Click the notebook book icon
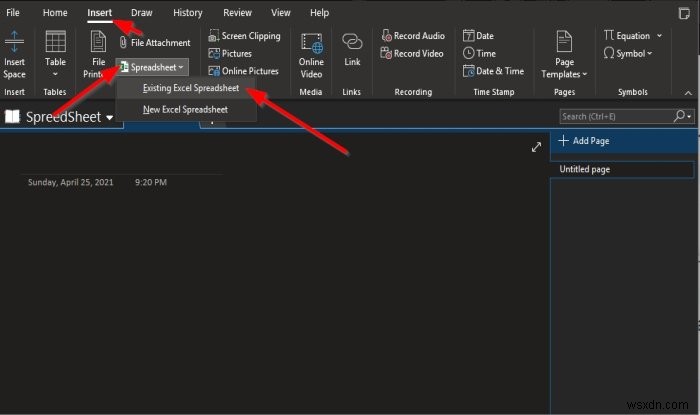The image size is (700, 415). click(x=12, y=117)
